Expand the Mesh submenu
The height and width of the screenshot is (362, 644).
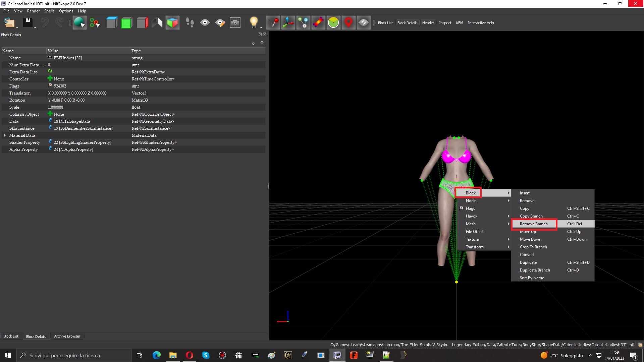tap(484, 224)
